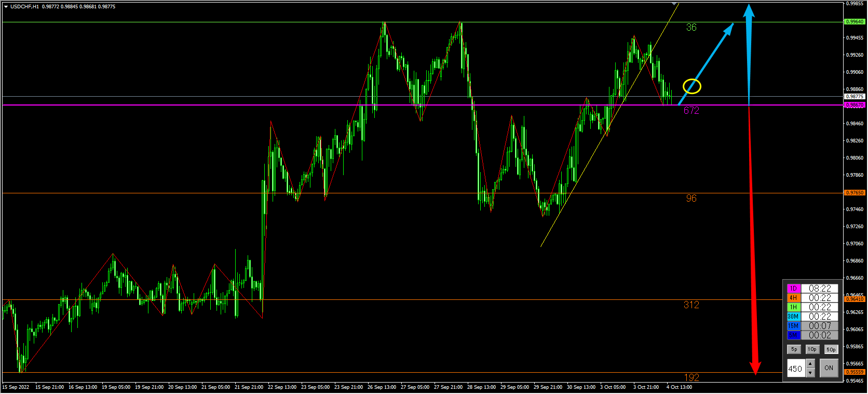868x394 pixels.
Task: Click the 00:07 countdown beside 15M
Action: coord(820,326)
